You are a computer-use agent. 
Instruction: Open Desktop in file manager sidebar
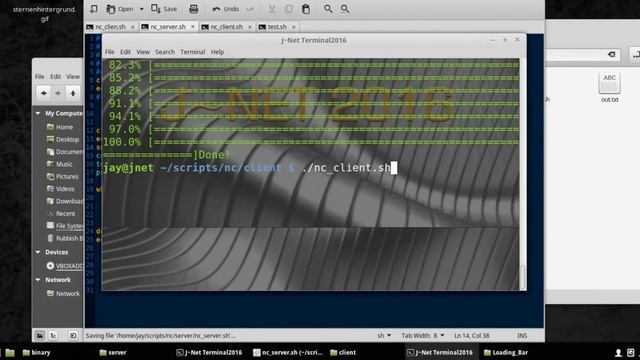tap(63, 139)
